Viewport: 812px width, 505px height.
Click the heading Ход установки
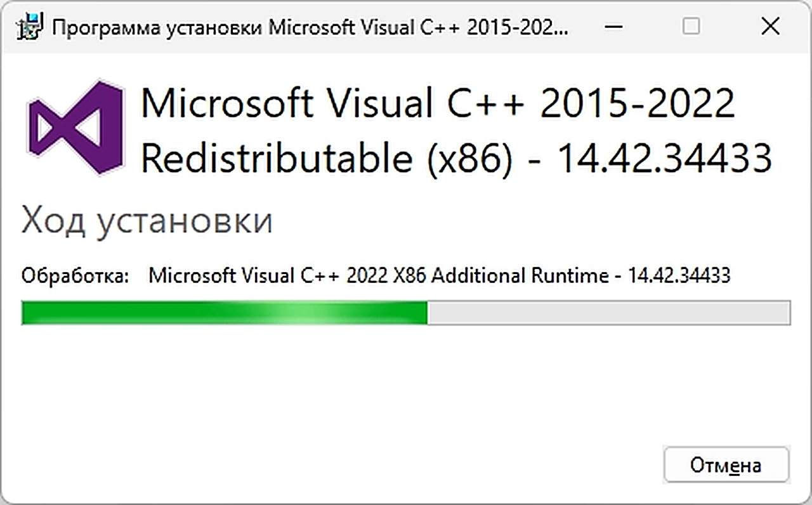tap(147, 222)
